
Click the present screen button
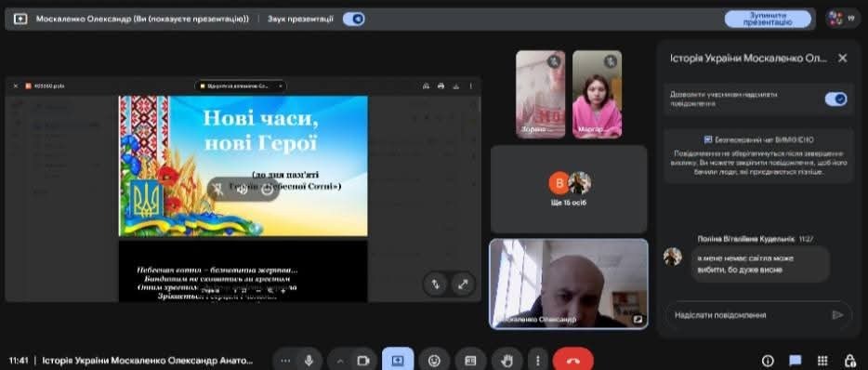398,360
